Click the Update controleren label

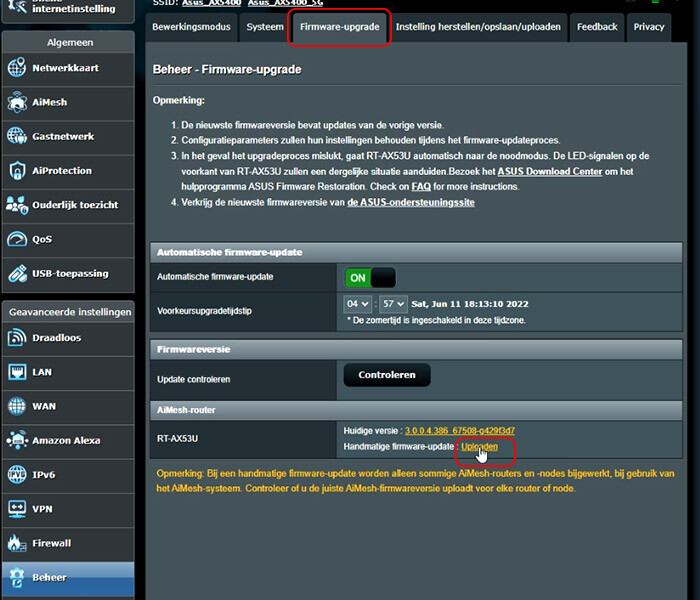pyautogui.click(x=193, y=379)
